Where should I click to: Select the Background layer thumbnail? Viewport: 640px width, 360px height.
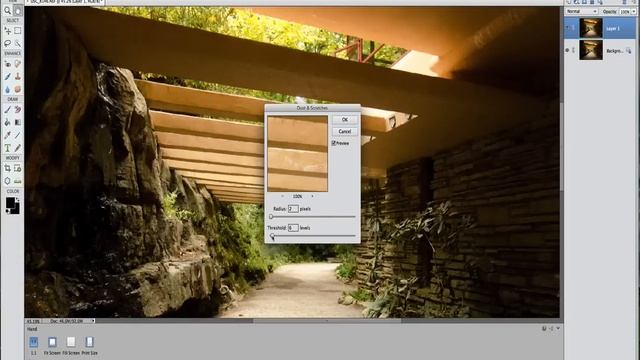(x=591, y=50)
